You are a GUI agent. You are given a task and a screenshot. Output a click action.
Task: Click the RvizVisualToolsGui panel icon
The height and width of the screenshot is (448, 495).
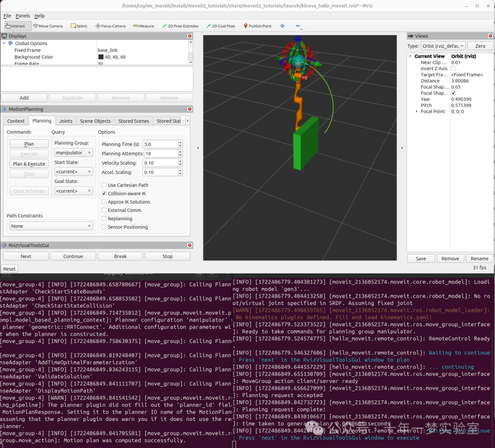pyautogui.click(x=5, y=245)
